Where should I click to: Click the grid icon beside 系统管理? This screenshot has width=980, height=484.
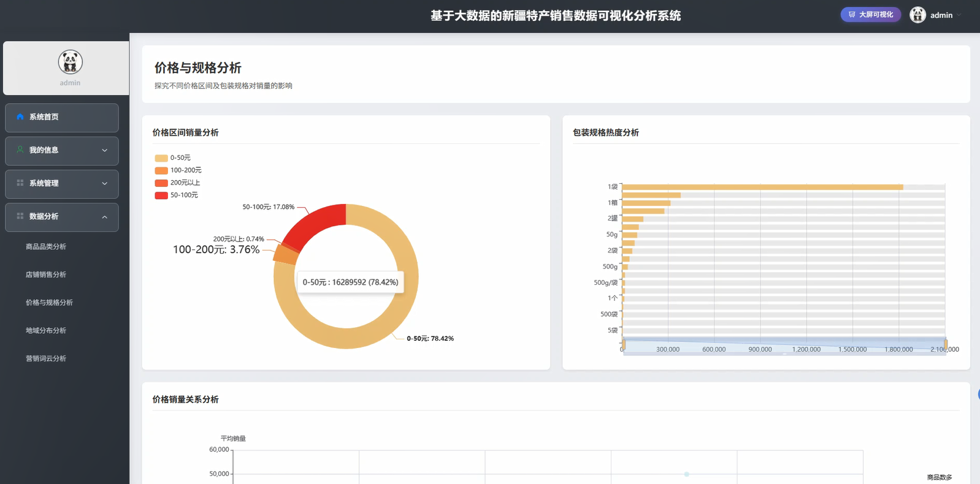click(20, 183)
